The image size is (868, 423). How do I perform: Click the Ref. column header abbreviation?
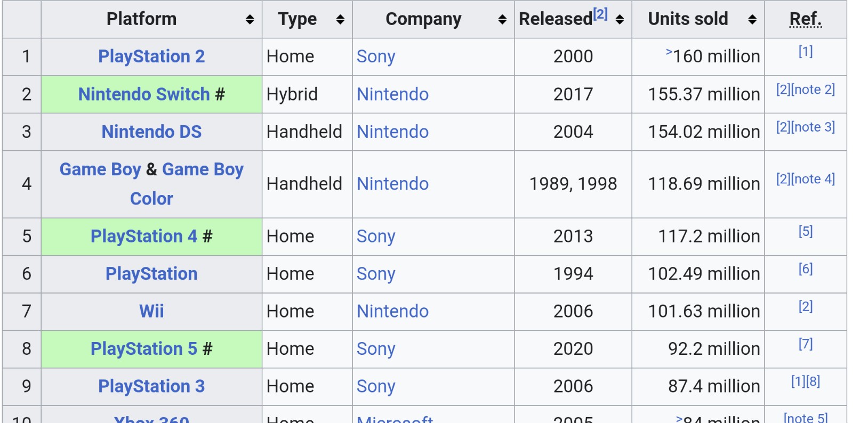tap(806, 19)
